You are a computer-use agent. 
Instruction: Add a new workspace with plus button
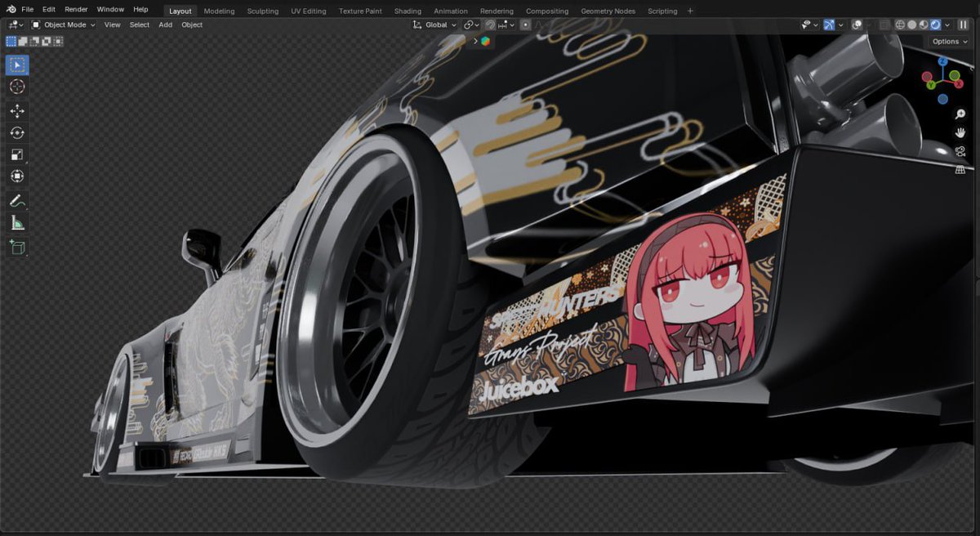(690, 11)
